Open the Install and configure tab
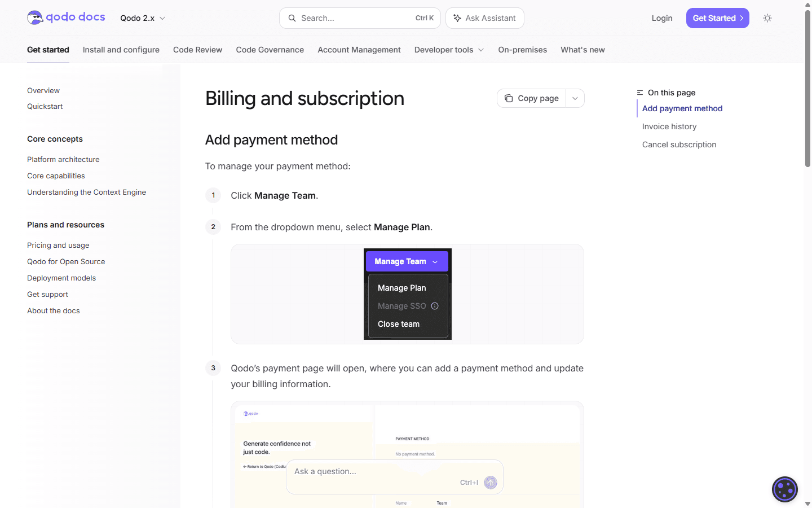 point(121,50)
